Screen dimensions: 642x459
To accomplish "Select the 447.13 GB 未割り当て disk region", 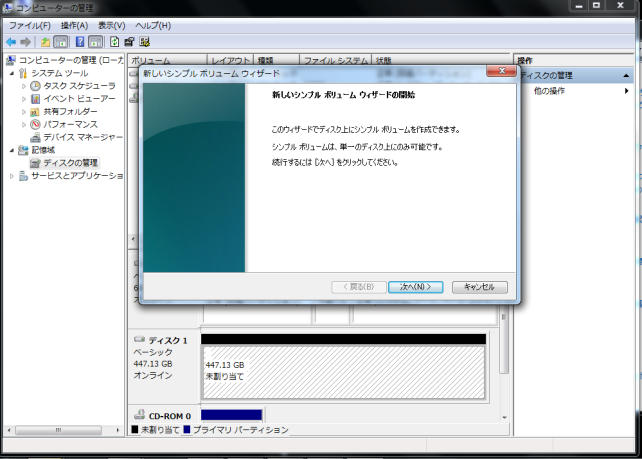I will pyautogui.click(x=344, y=372).
